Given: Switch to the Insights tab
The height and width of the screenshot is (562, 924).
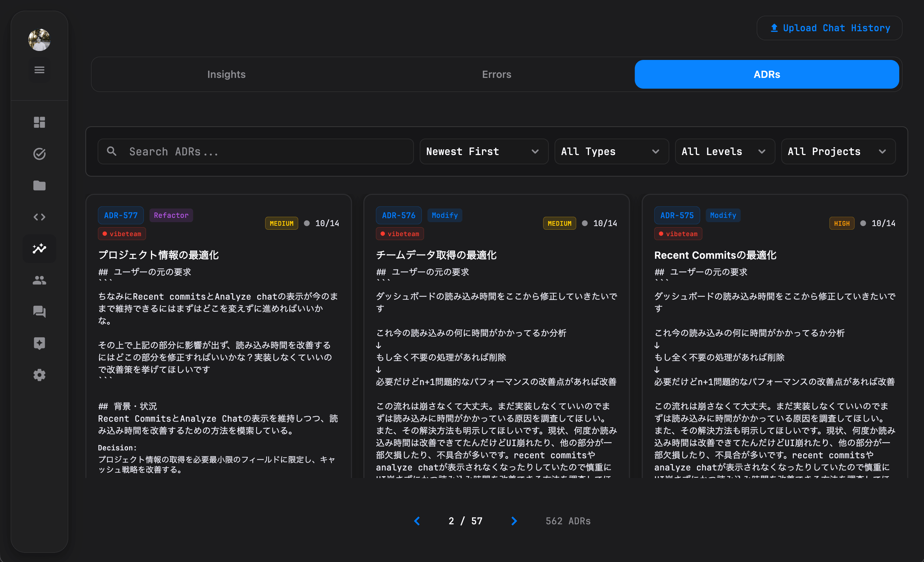Looking at the screenshot, I should point(226,74).
